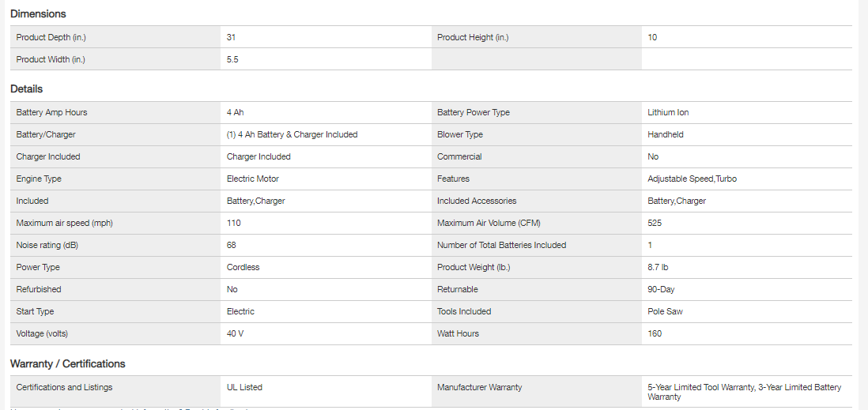Select the Maximum Air Volume (CFM) label

pyautogui.click(x=489, y=223)
